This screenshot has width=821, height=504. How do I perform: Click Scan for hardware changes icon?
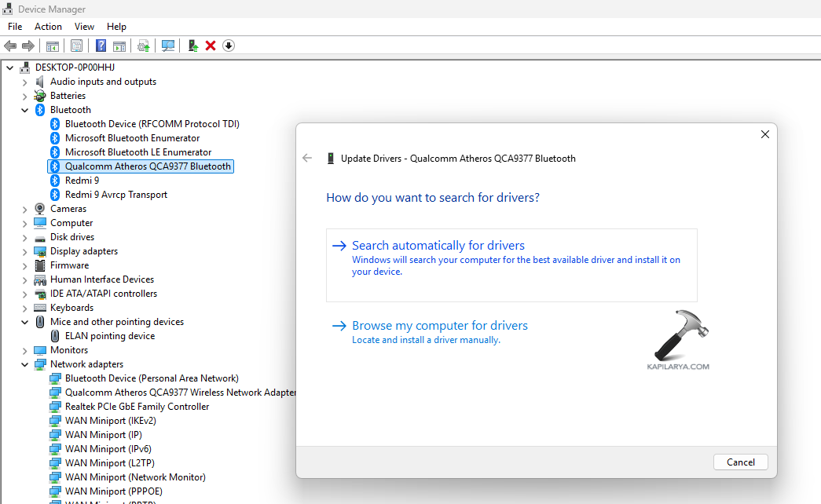click(168, 46)
